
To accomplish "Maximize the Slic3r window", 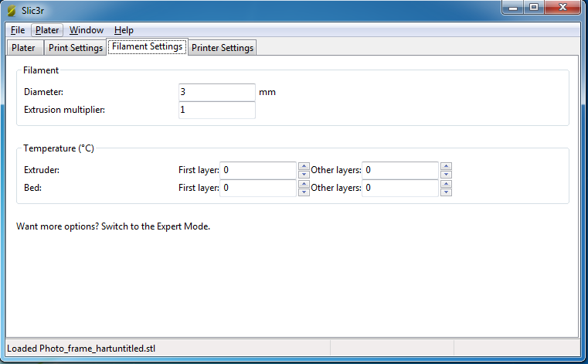I will pyautogui.click(x=534, y=8).
